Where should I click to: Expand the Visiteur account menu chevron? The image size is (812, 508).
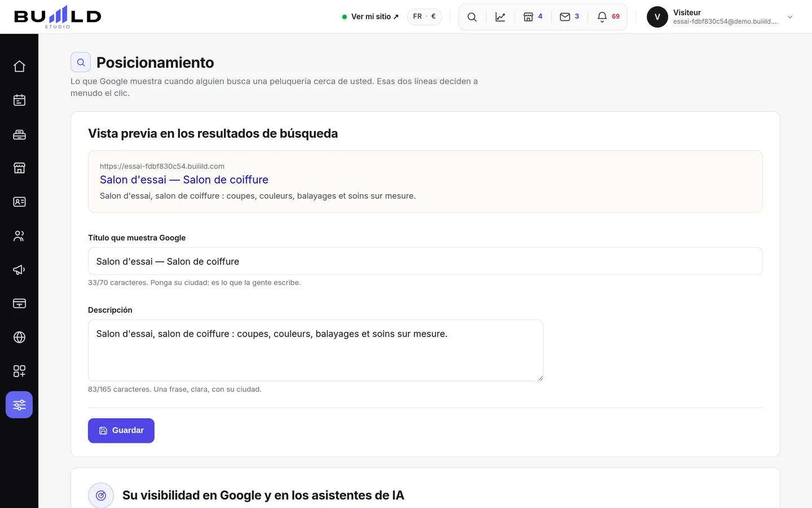coord(790,17)
